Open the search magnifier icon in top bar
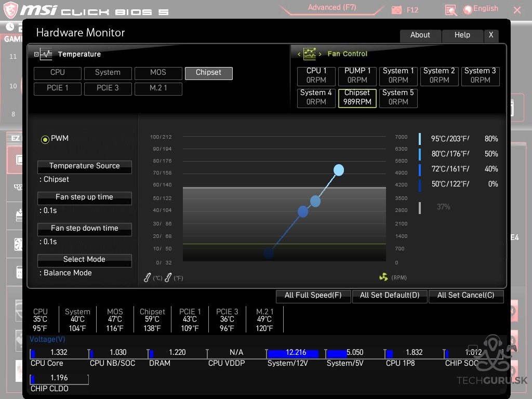532x399 pixels. (x=450, y=10)
